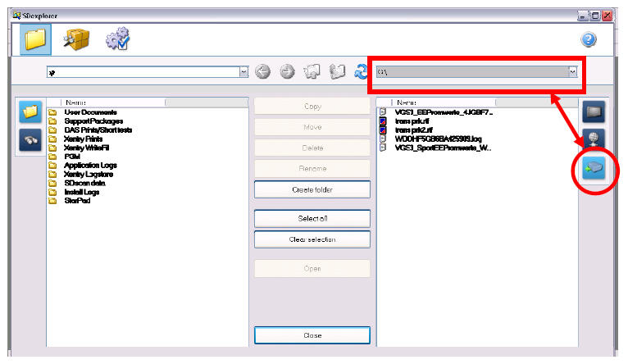The height and width of the screenshot is (364, 628).
Task: Select the removable drive icon on right sidebar
Action: pyautogui.click(x=594, y=167)
